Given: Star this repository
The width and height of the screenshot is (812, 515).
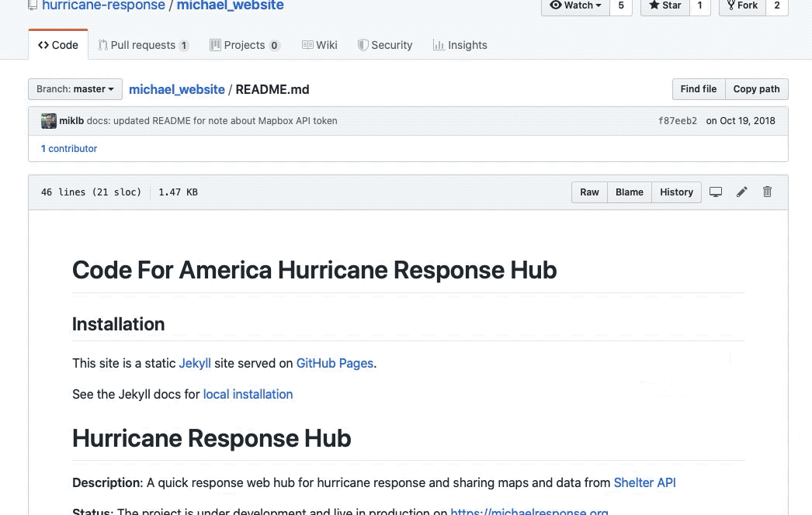Looking at the screenshot, I should click(x=665, y=6).
